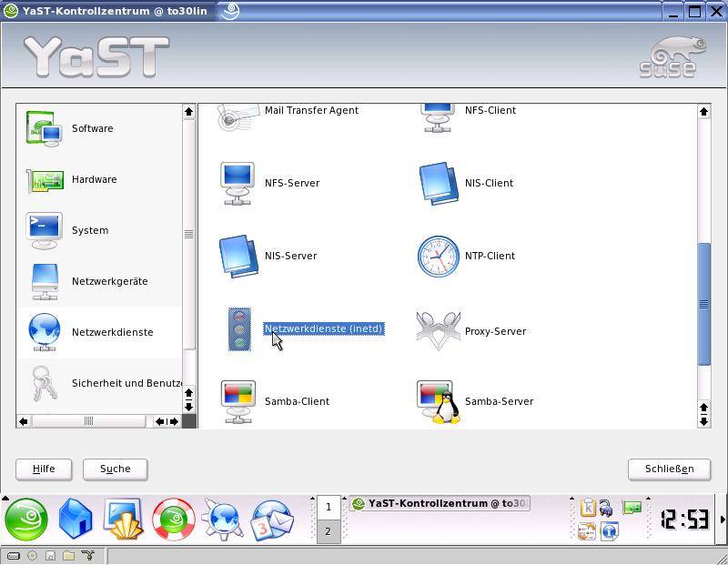Open the Sicherheit und Benutzer category
The width and height of the screenshot is (728, 565).
tap(99, 383)
